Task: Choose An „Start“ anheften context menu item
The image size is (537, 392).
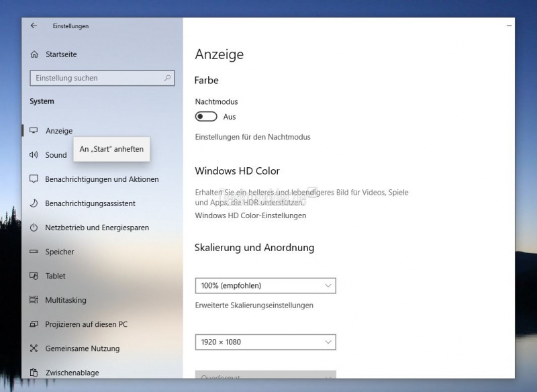Action: [111, 149]
